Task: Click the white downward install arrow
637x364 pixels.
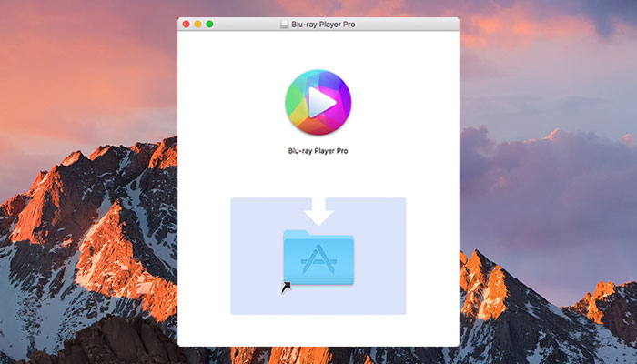Action: [318, 212]
